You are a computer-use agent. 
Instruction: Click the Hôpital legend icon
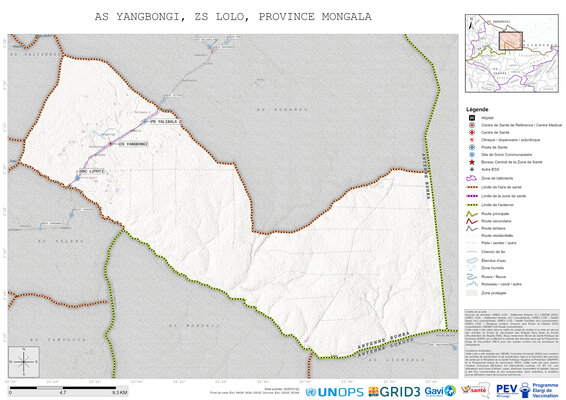coord(471,118)
